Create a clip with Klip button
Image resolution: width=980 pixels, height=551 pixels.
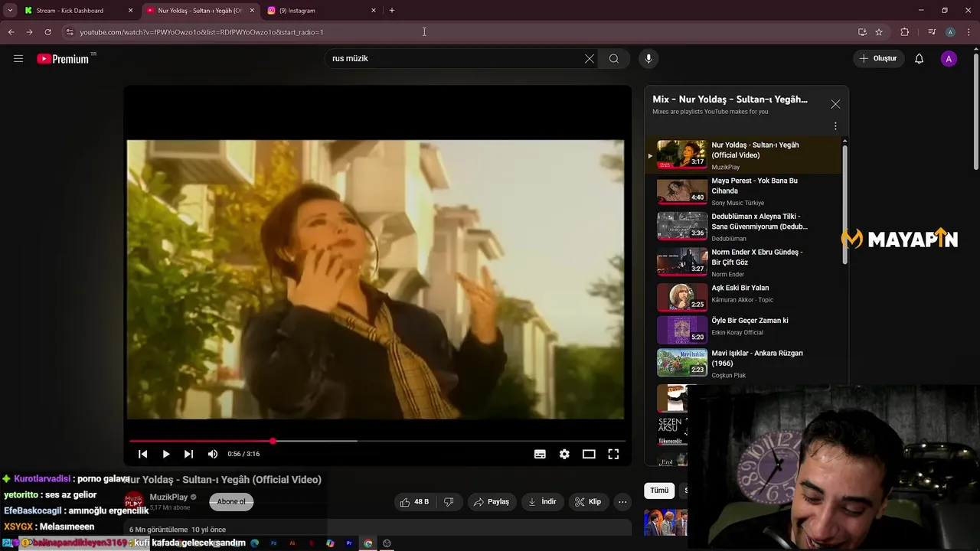click(588, 502)
